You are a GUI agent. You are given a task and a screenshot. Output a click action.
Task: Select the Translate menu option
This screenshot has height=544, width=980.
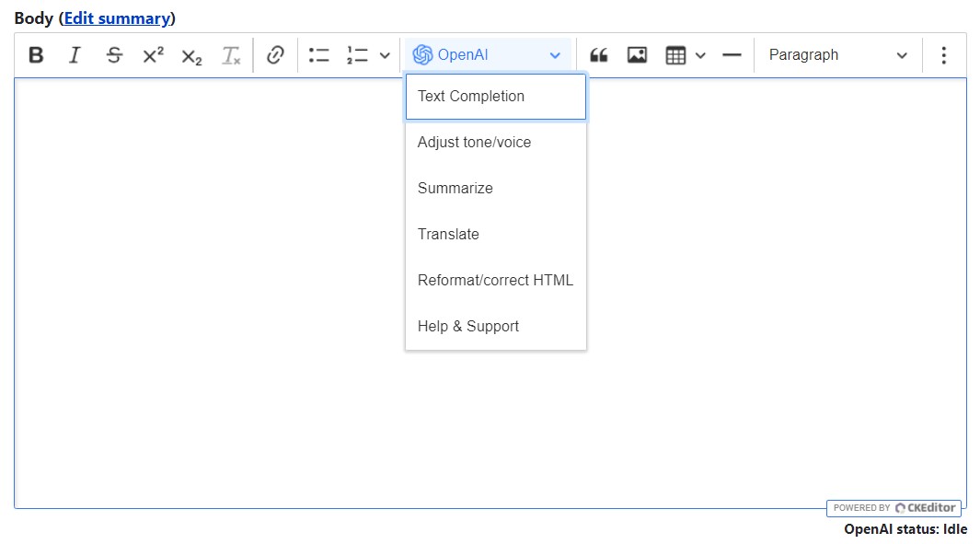tap(496, 235)
